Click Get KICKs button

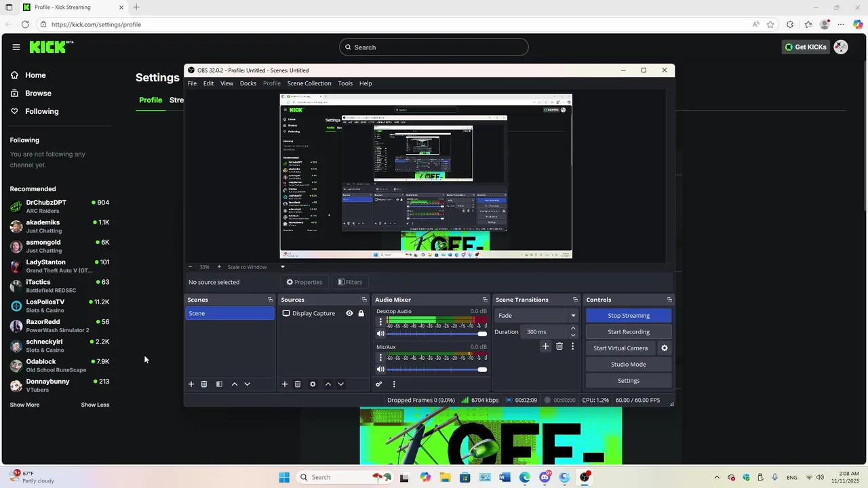click(x=806, y=47)
